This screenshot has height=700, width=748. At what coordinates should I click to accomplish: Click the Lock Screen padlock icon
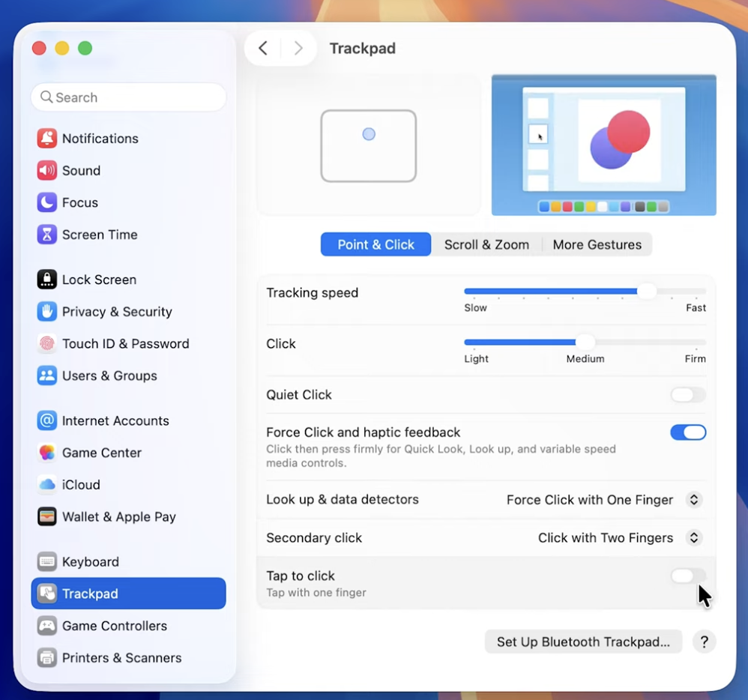pyautogui.click(x=46, y=279)
